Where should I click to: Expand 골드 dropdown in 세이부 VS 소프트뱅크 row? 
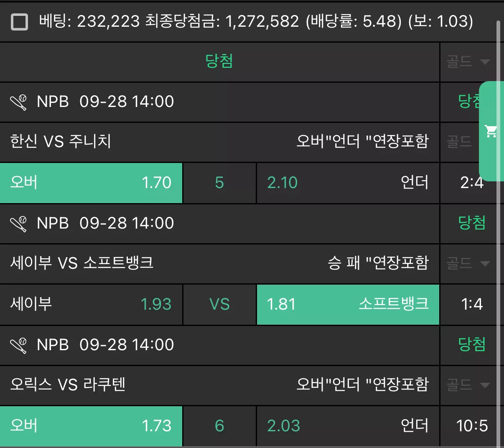pyautogui.click(x=468, y=263)
